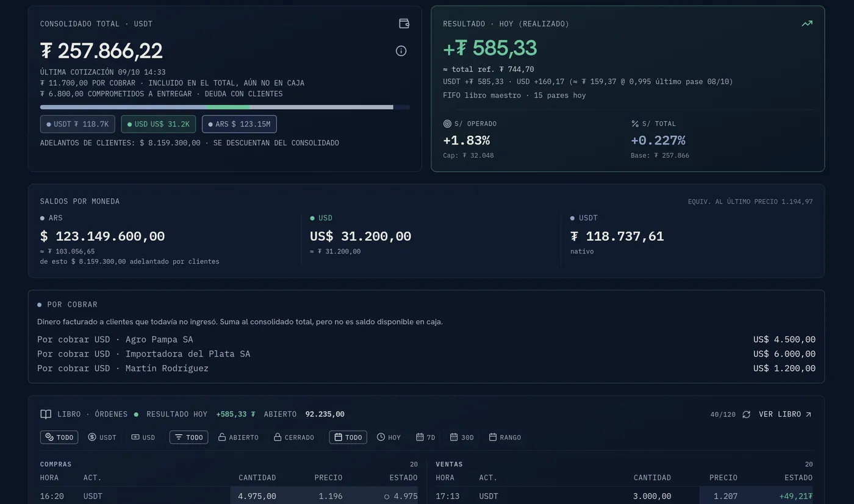Screen dimensions: 854x504
Task: Click the ARS balance $ 123.149.600,00
Action: tap(102, 236)
